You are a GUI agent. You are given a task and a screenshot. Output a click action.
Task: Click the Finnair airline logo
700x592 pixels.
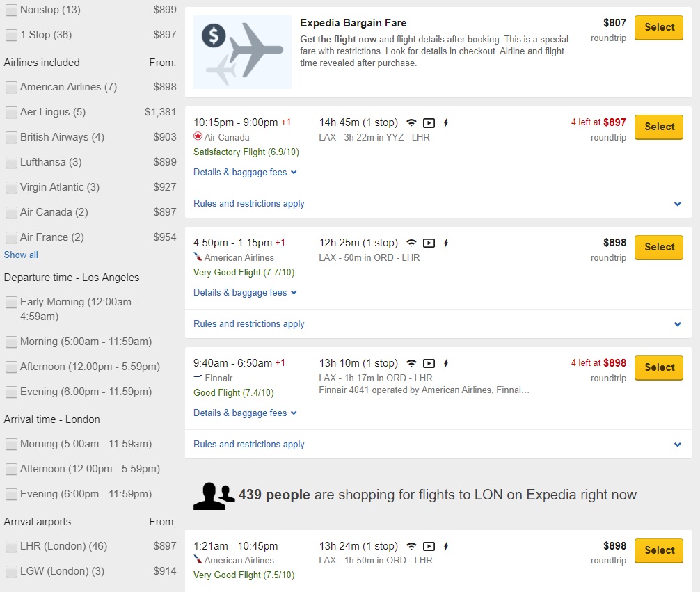[199, 376]
